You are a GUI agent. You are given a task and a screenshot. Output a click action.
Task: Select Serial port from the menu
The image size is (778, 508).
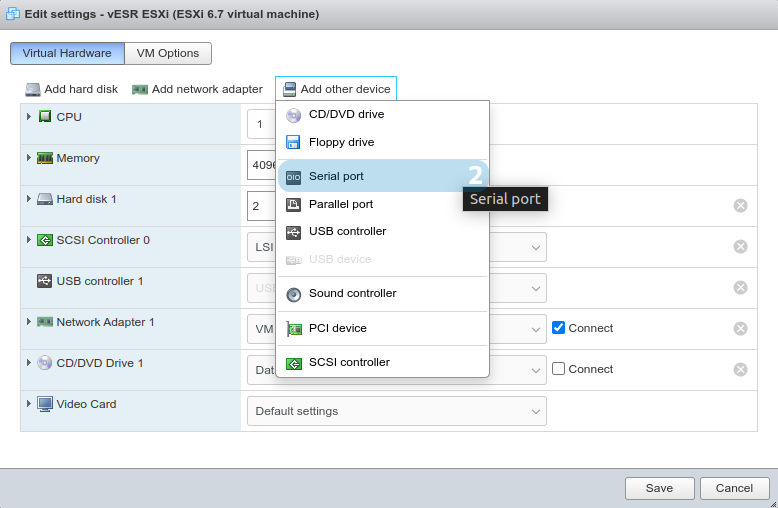(x=336, y=177)
